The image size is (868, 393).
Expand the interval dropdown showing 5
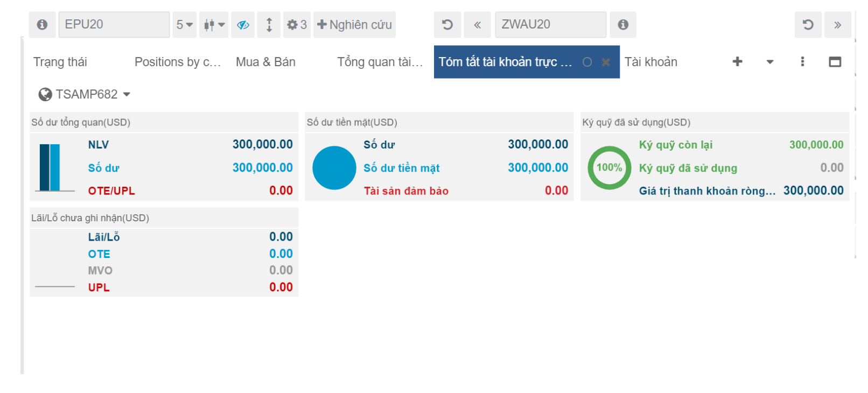coord(184,25)
